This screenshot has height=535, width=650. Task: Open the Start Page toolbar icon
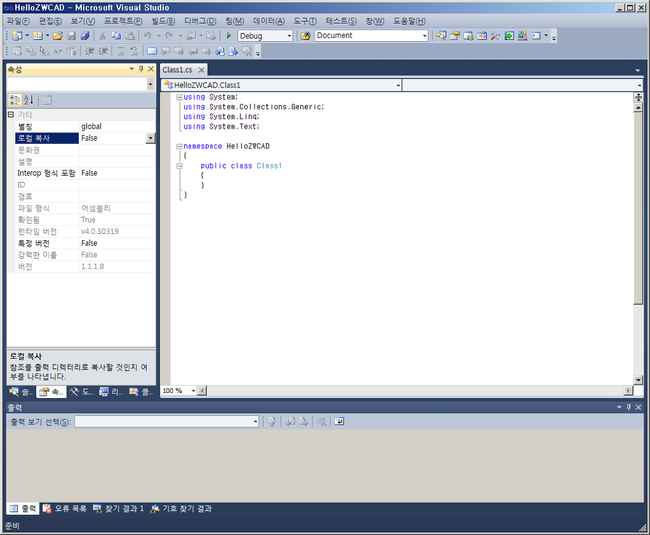coord(509,36)
